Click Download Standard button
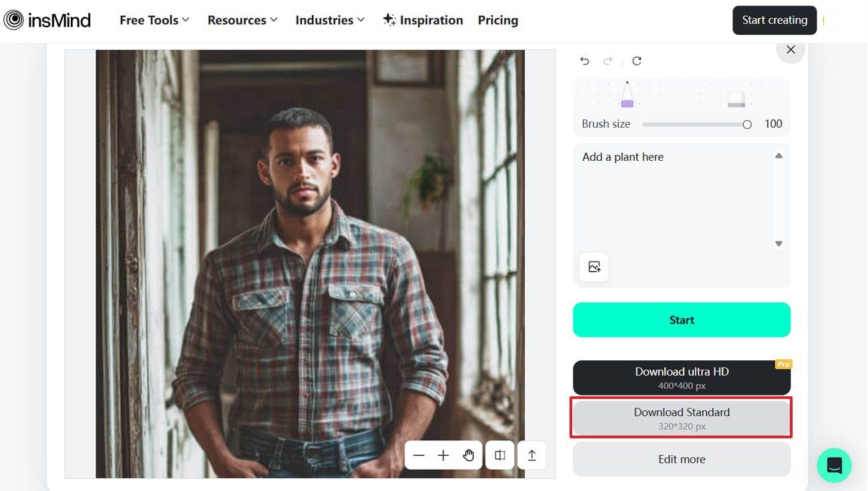Image resolution: width=868 pixels, height=491 pixels. (682, 418)
